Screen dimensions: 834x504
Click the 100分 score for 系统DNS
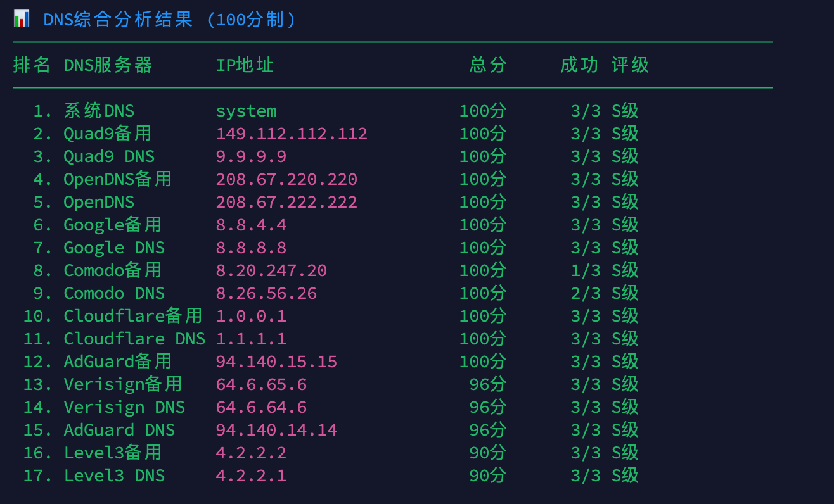[483, 111]
